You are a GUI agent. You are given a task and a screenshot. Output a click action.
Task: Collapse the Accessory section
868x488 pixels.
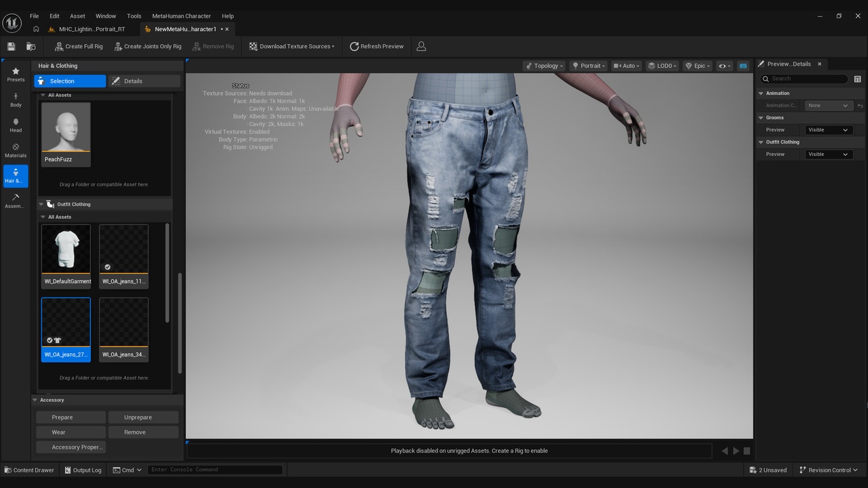pyautogui.click(x=35, y=400)
